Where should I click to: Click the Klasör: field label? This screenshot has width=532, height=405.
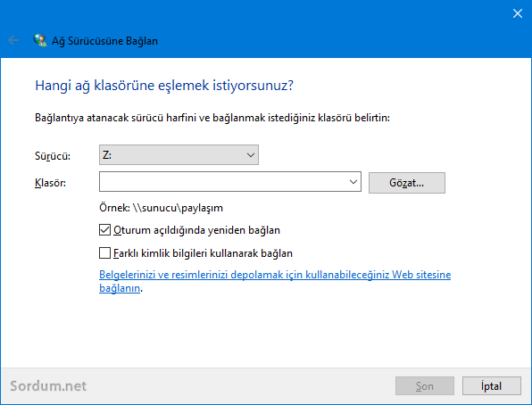pyautogui.click(x=50, y=183)
